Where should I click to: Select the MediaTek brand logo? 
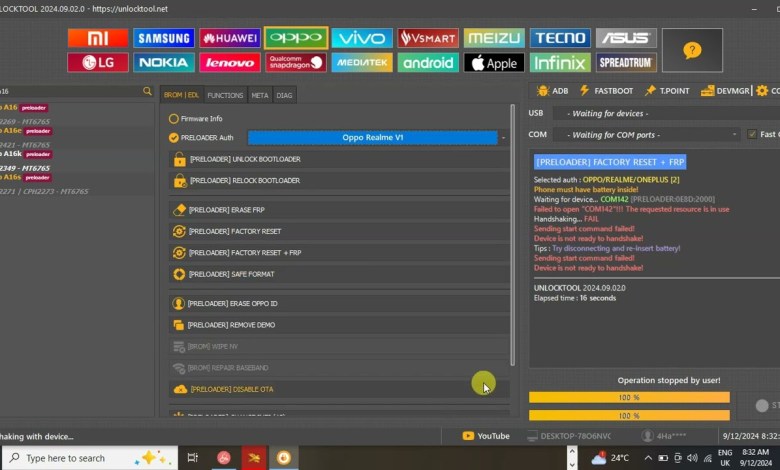[x=362, y=63]
